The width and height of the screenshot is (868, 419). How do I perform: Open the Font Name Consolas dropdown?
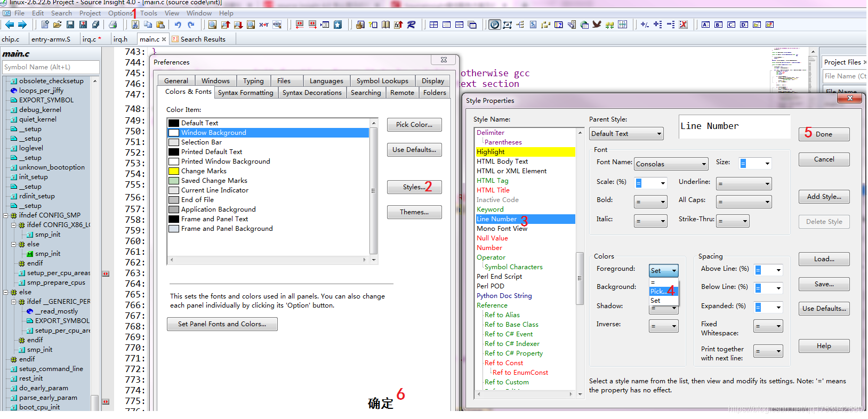671,164
